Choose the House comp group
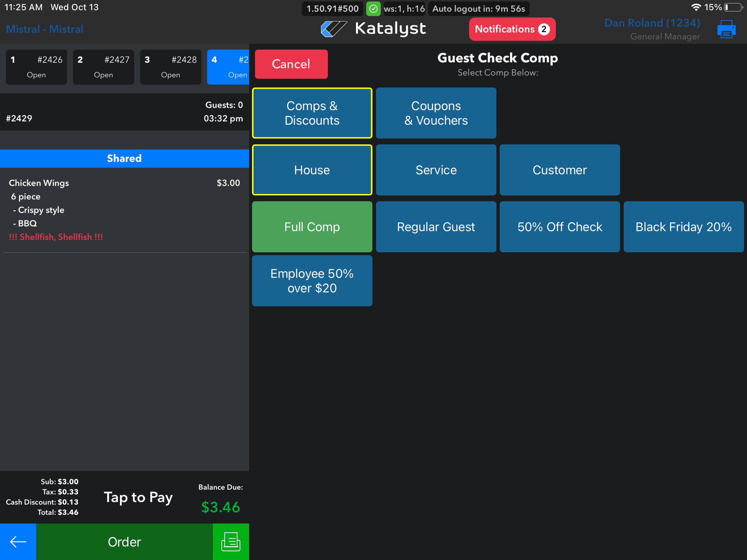Screen dimensions: 747x560 pyautogui.click(x=312, y=170)
